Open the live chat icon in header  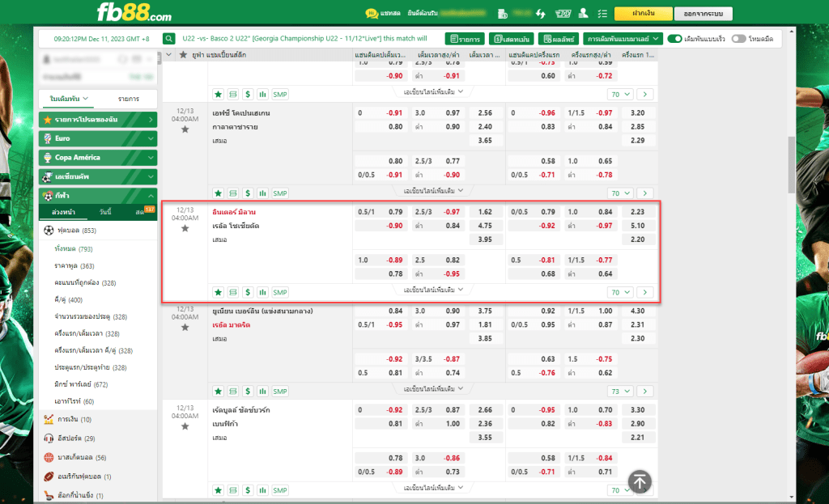click(372, 14)
